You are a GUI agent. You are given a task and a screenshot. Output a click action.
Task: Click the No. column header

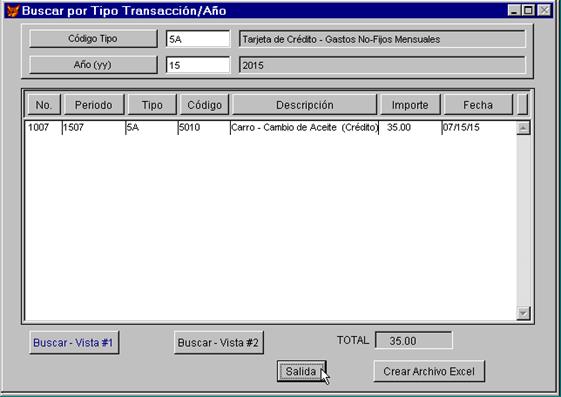tap(44, 105)
